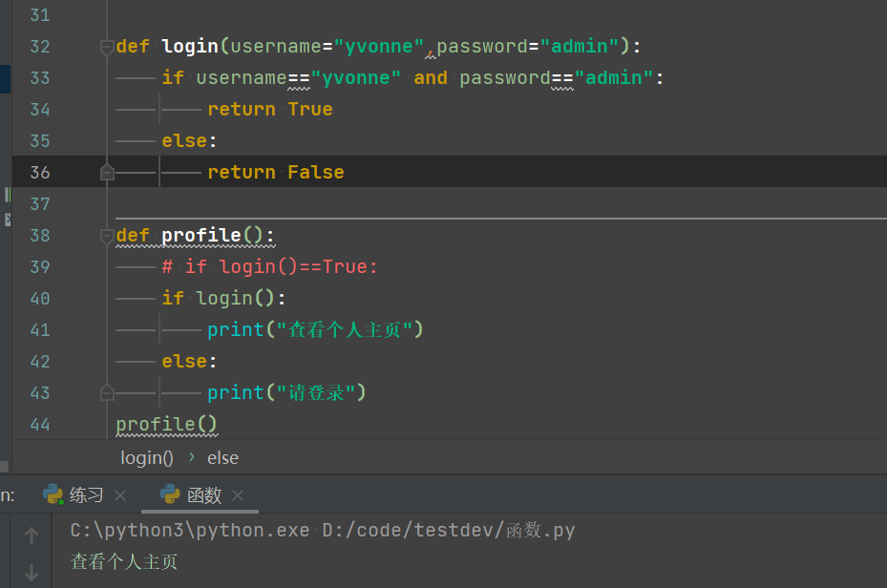Close the 函数 run tab
Image resolution: width=887 pixels, height=588 pixels.
(x=238, y=495)
